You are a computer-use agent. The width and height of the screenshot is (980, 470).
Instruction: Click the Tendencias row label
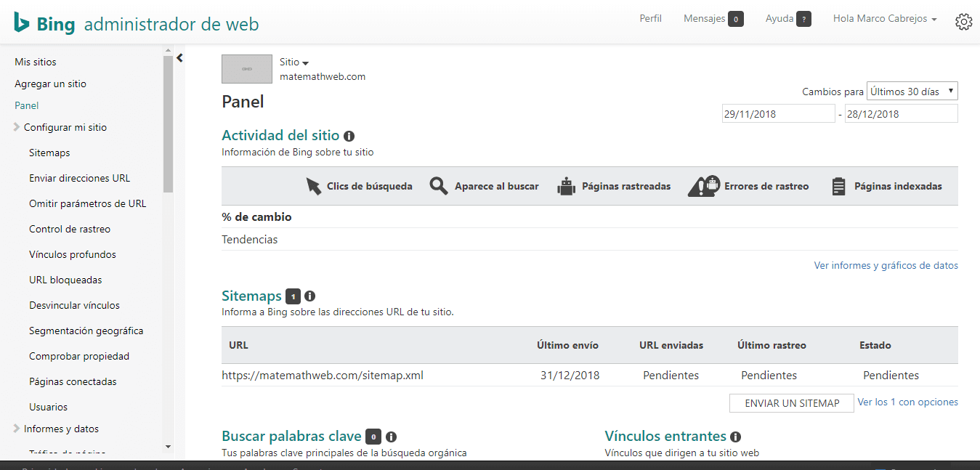249,239
